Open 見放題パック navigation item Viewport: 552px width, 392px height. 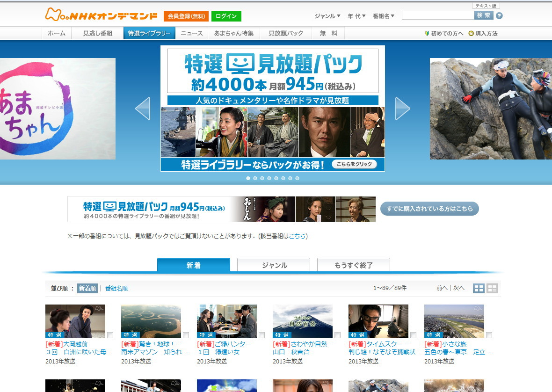[286, 33]
